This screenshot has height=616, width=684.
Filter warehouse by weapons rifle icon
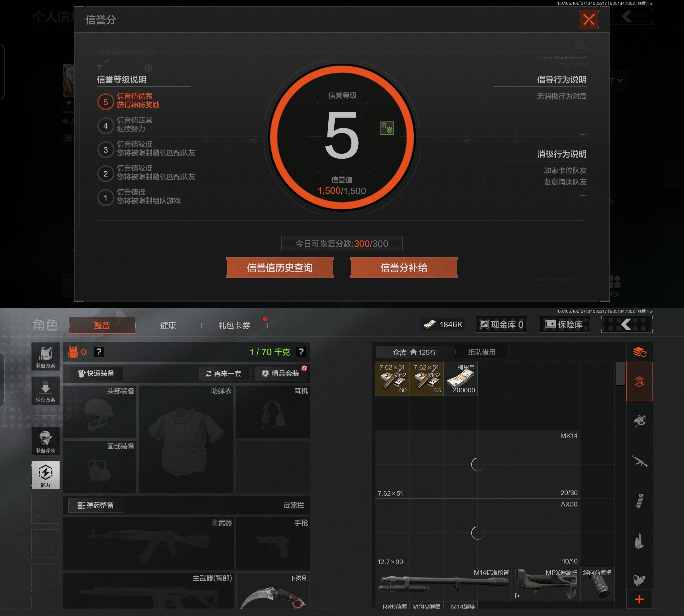click(x=639, y=461)
